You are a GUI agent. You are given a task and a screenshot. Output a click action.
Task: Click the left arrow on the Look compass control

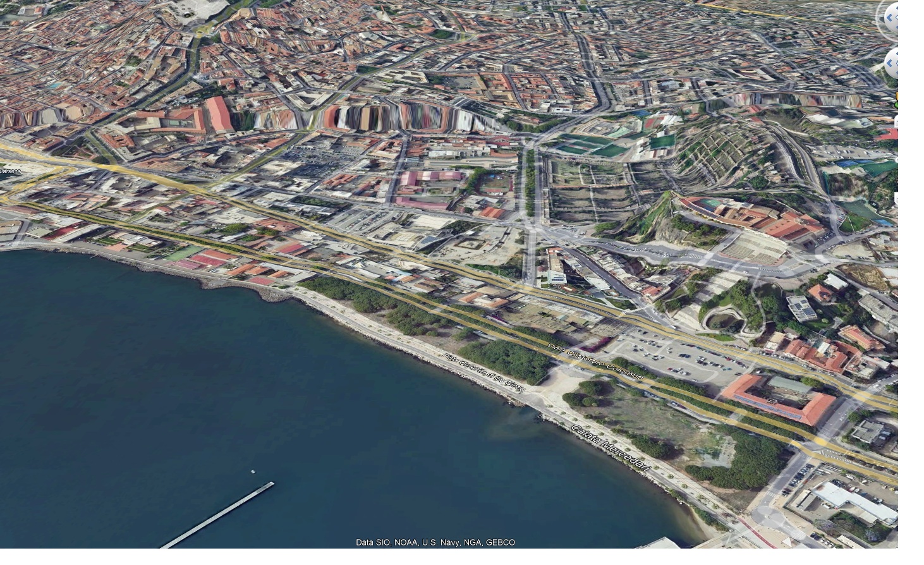[890, 19]
